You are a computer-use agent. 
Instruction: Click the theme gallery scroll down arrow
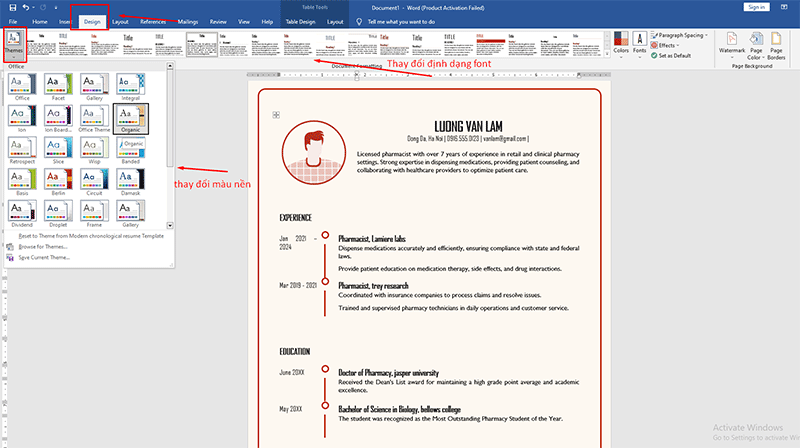(170, 225)
